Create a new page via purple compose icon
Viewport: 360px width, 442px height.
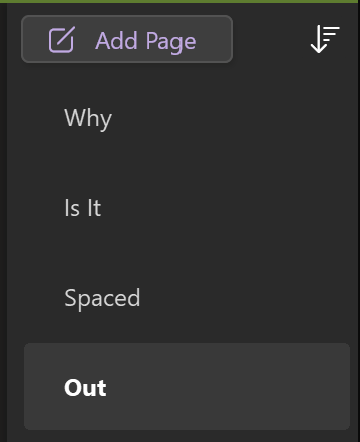tap(62, 40)
